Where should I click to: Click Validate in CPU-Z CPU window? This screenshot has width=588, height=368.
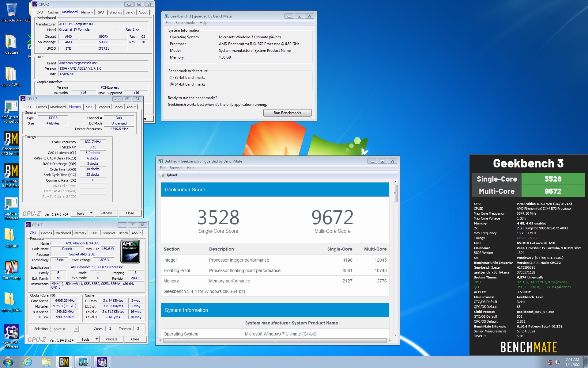coord(111,339)
